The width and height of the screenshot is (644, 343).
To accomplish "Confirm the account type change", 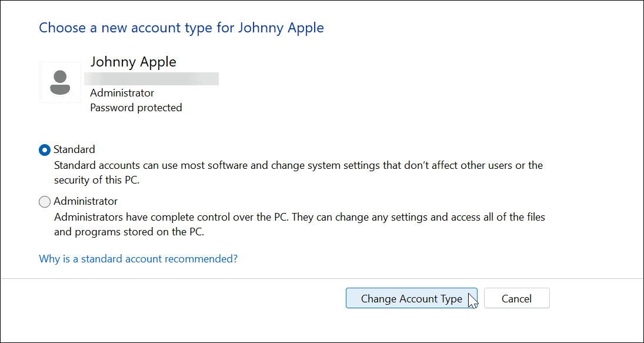I will (x=411, y=298).
